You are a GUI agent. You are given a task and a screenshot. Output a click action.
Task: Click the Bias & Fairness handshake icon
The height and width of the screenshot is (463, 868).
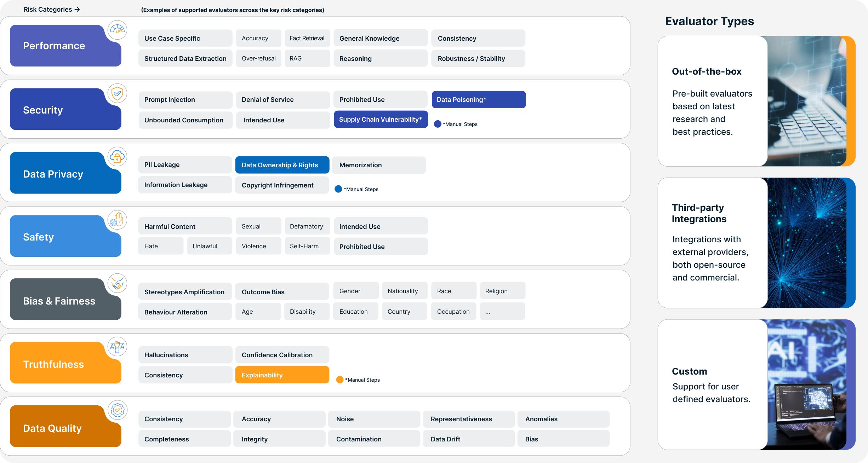point(117,283)
